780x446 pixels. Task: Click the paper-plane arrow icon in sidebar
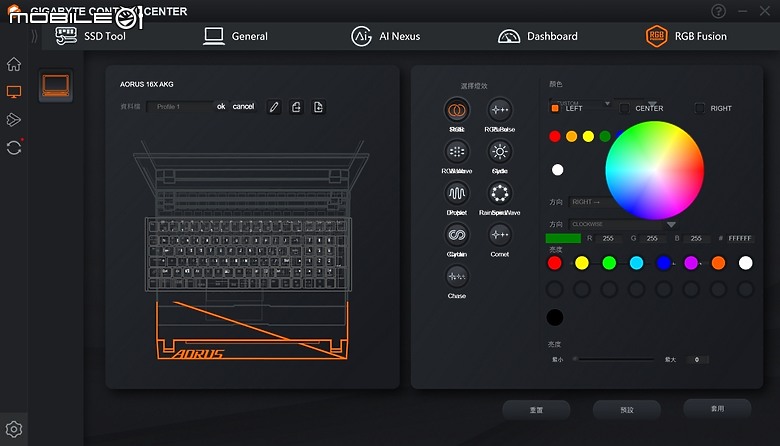coord(14,119)
